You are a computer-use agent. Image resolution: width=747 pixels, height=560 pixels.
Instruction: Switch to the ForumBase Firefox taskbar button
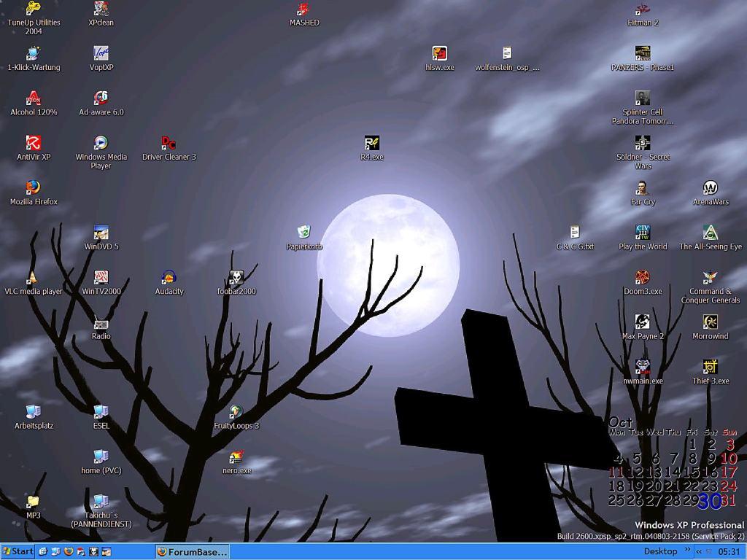pos(193,552)
